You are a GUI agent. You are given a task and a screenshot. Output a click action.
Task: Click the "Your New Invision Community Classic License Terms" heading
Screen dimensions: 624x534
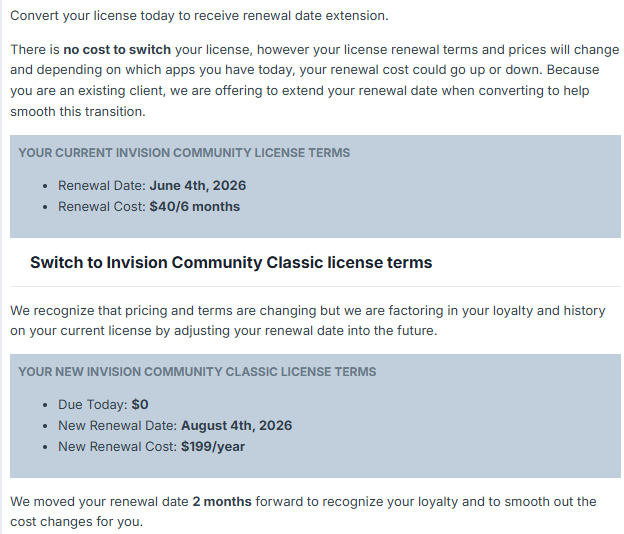(197, 372)
